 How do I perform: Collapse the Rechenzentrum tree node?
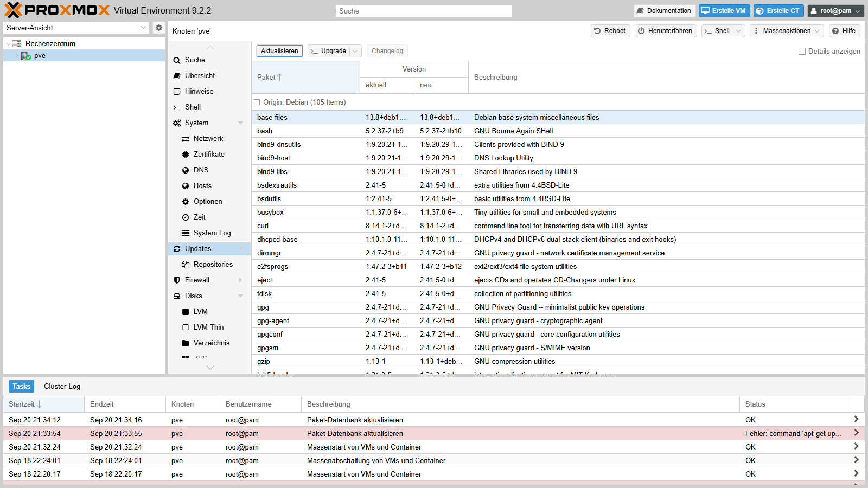(8, 44)
